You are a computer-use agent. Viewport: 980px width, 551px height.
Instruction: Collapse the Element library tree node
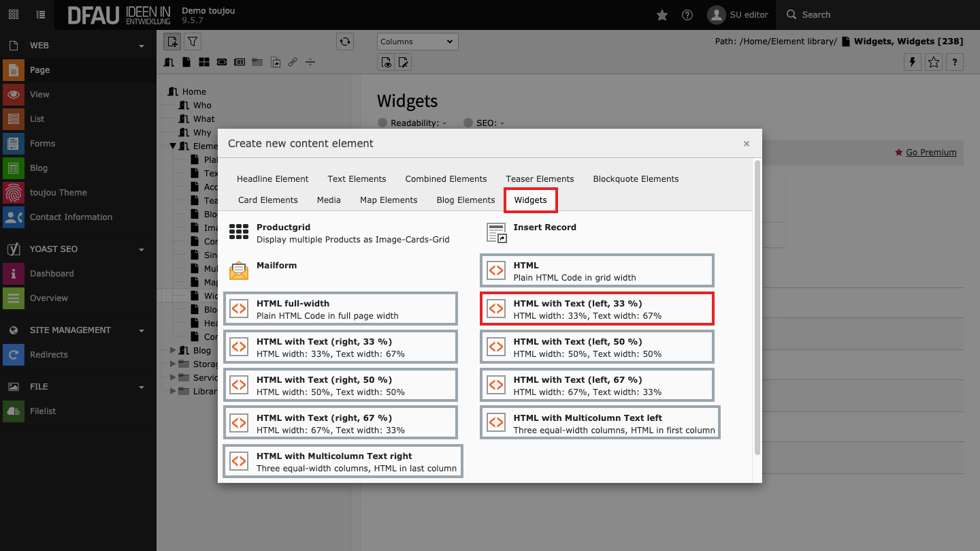coord(173,146)
